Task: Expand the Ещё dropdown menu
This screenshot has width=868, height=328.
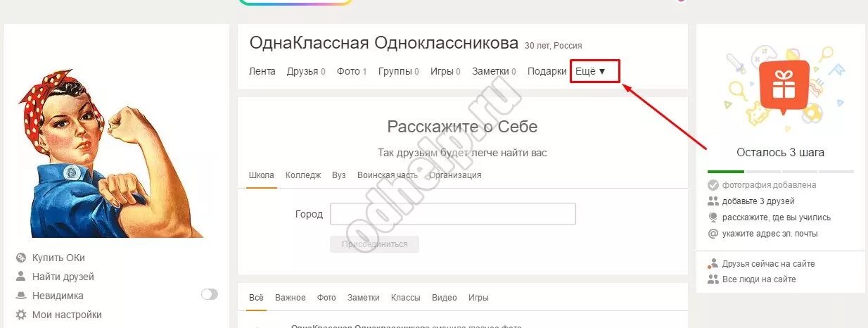Action: click(x=590, y=71)
